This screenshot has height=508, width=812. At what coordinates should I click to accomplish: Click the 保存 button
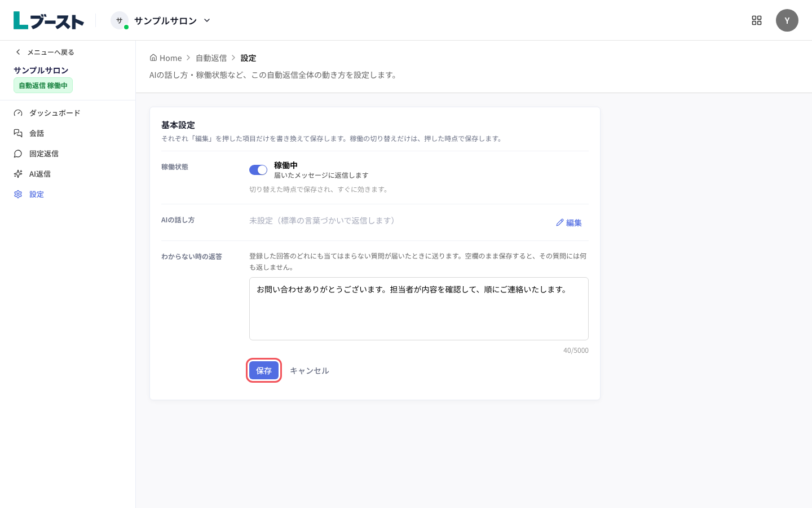(264, 370)
